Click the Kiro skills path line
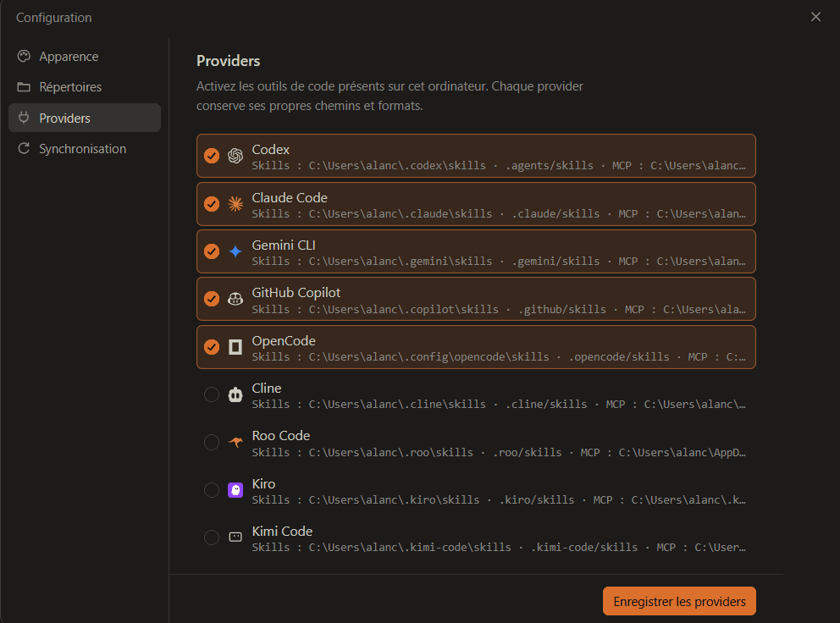Viewport: 840px width, 623px height. [499, 499]
